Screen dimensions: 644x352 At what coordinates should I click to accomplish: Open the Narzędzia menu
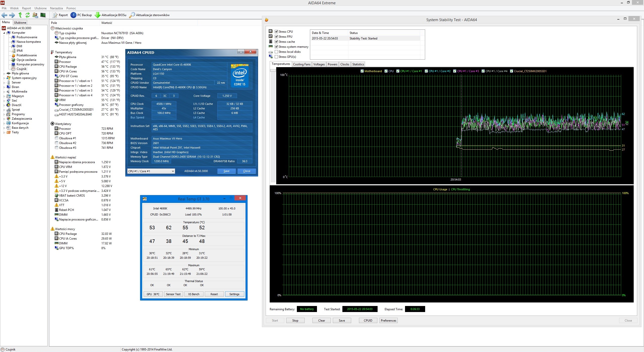56,8
